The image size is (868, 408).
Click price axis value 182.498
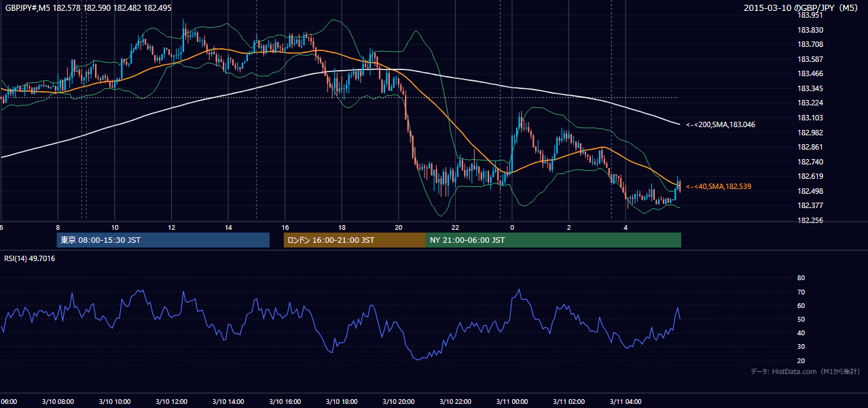pyautogui.click(x=810, y=191)
